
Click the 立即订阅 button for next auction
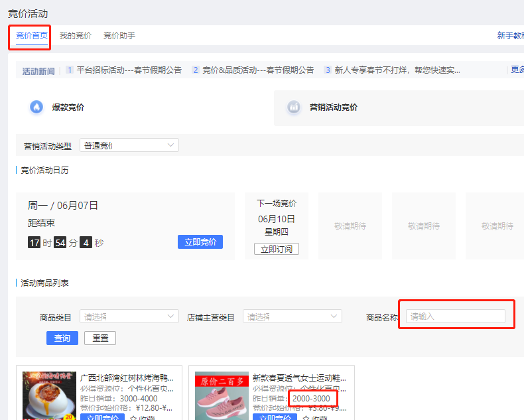tap(276, 249)
